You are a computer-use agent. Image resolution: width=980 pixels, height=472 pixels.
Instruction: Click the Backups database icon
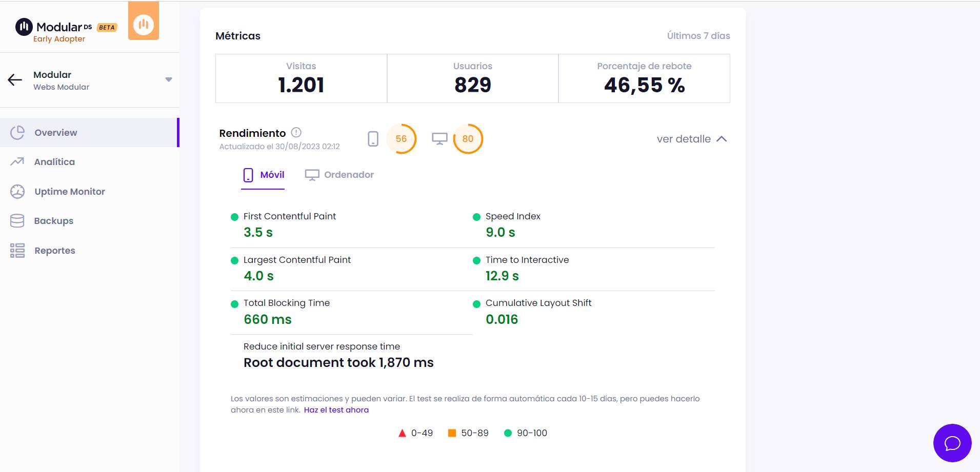click(17, 220)
